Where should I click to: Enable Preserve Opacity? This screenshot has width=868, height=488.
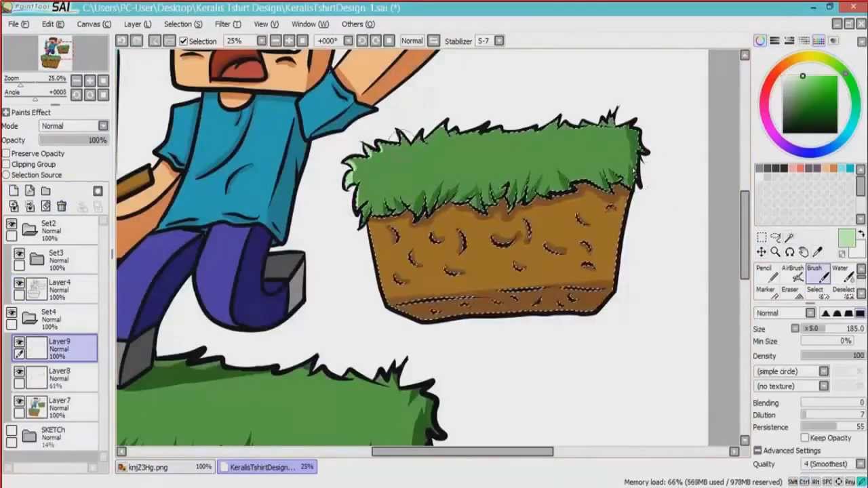click(x=6, y=154)
